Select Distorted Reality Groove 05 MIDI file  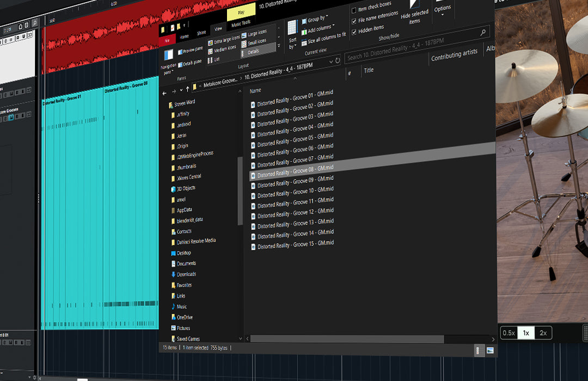[295, 137]
